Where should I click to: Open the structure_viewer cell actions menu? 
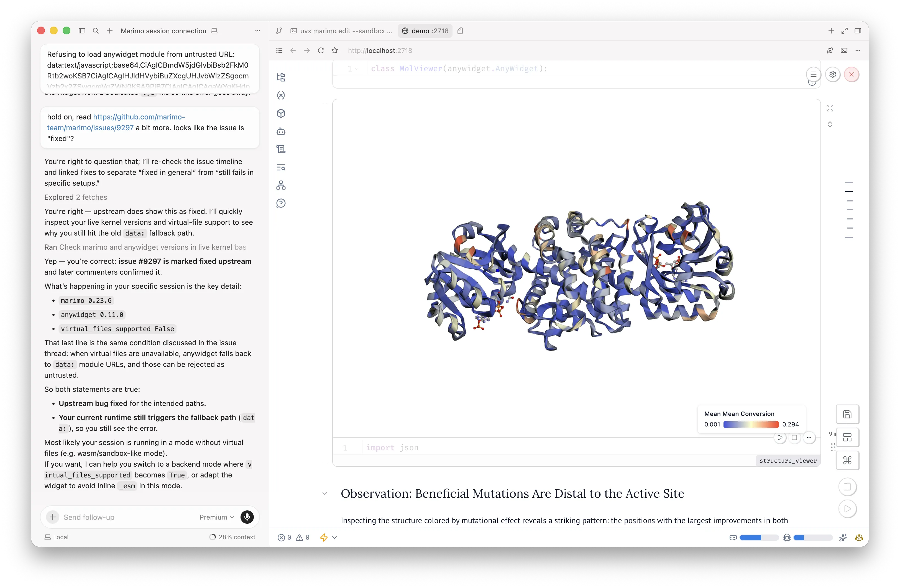pyautogui.click(x=809, y=438)
